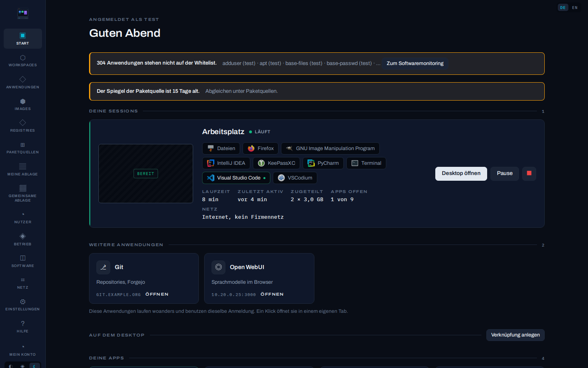Select automatic theme half-circle toggle
The image size is (588, 368).
pyautogui.click(x=11, y=366)
